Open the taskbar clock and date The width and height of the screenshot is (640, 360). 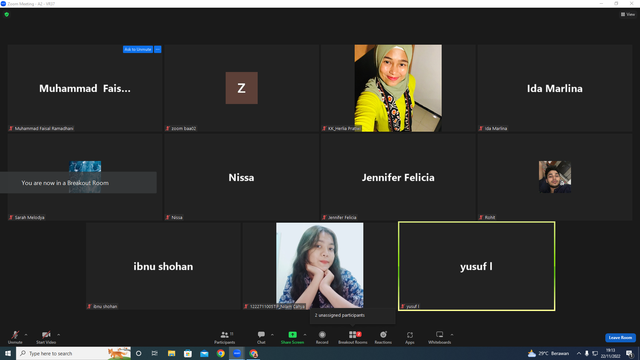point(611,353)
